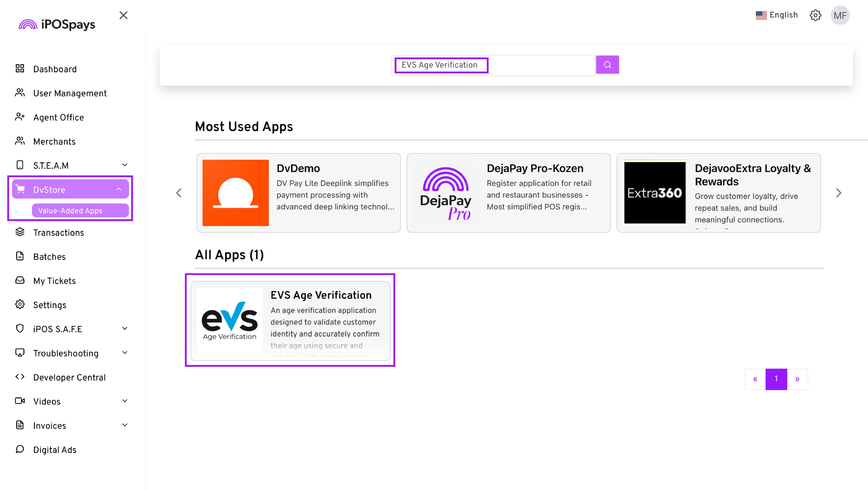Go to pagination page 1
The height and width of the screenshot is (490, 868).
(776, 379)
